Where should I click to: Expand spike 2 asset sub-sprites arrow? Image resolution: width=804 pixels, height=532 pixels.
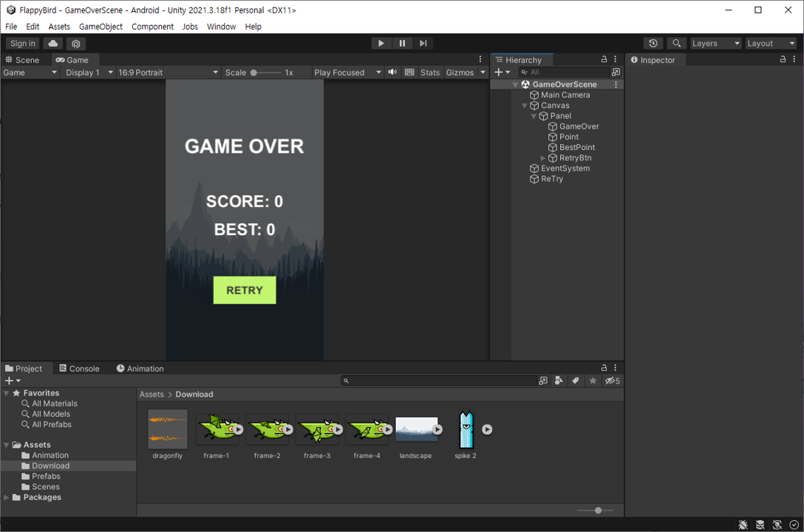pyautogui.click(x=487, y=429)
